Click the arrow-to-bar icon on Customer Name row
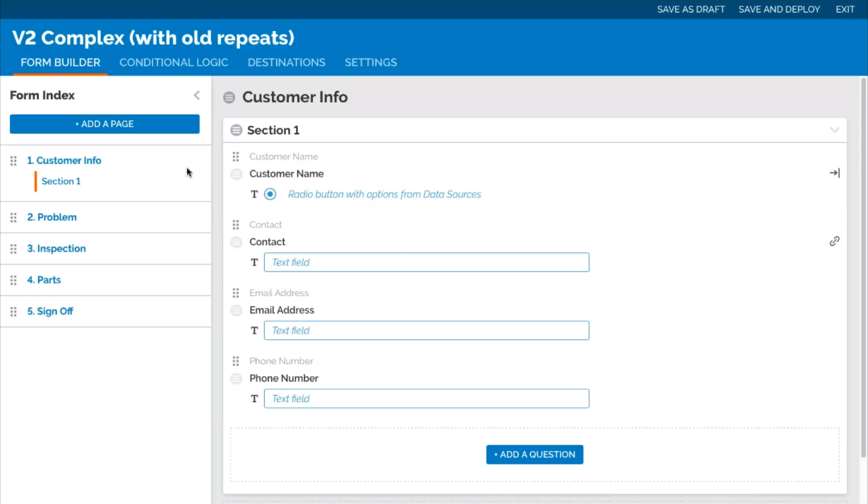868x504 pixels. click(x=834, y=173)
